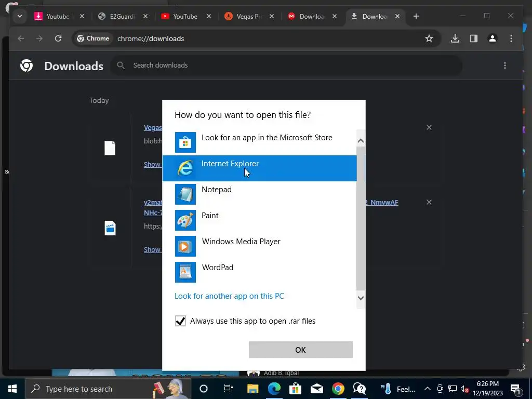Open the network tray icon
Screen dimensions: 532x399
click(x=453, y=389)
